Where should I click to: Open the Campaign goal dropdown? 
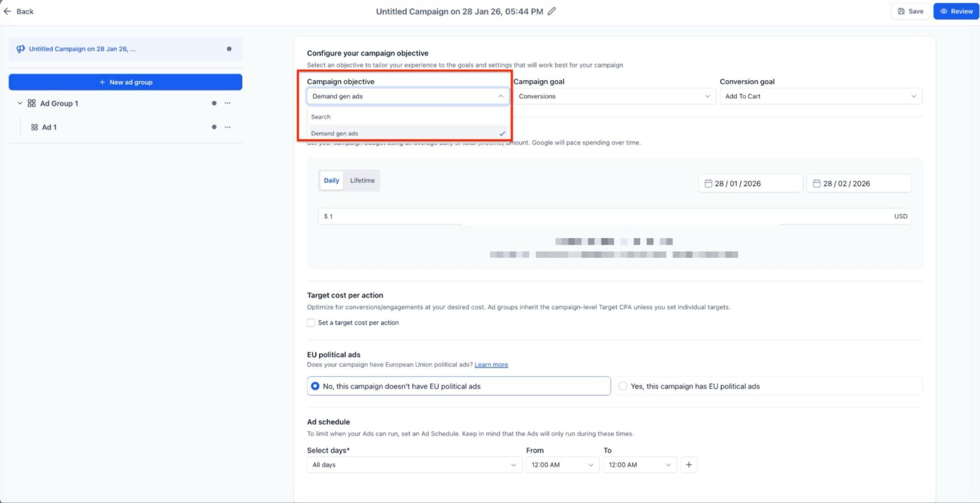coord(614,96)
